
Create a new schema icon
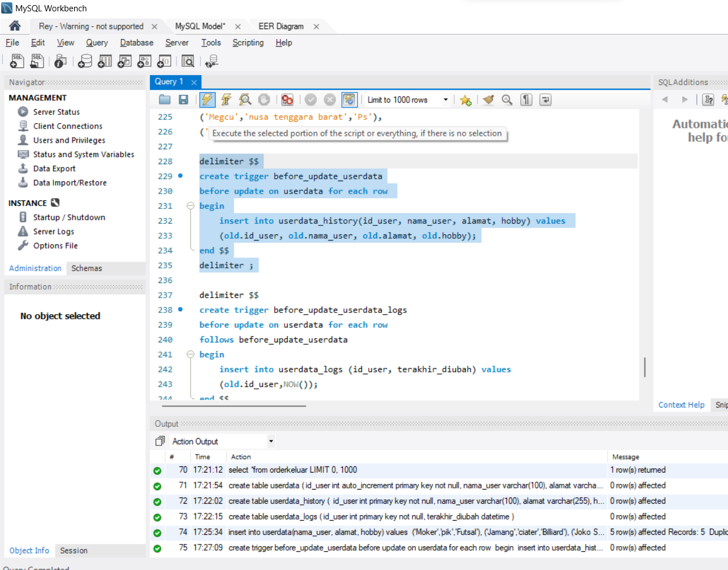(85, 61)
